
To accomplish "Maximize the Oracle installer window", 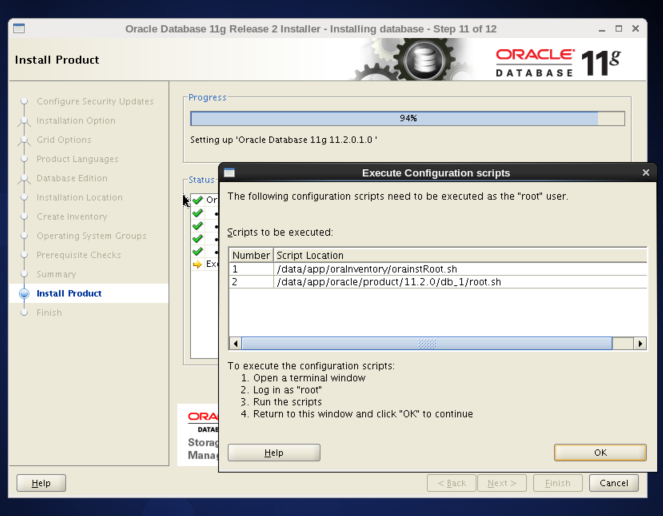I will tap(619, 29).
